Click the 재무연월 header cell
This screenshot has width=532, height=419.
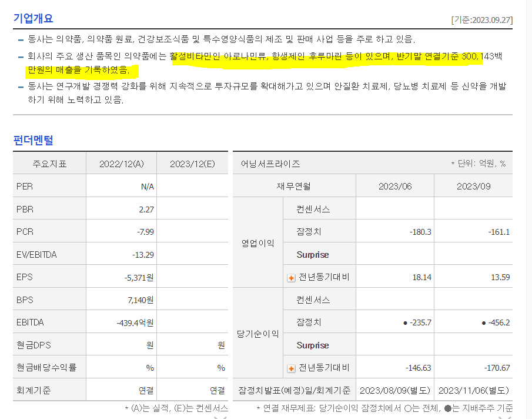click(x=294, y=187)
